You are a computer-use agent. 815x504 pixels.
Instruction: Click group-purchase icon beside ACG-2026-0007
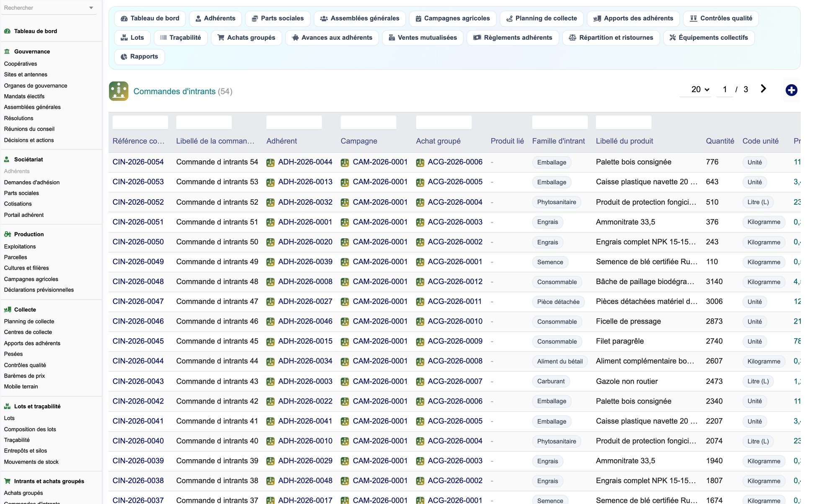point(420,382)
